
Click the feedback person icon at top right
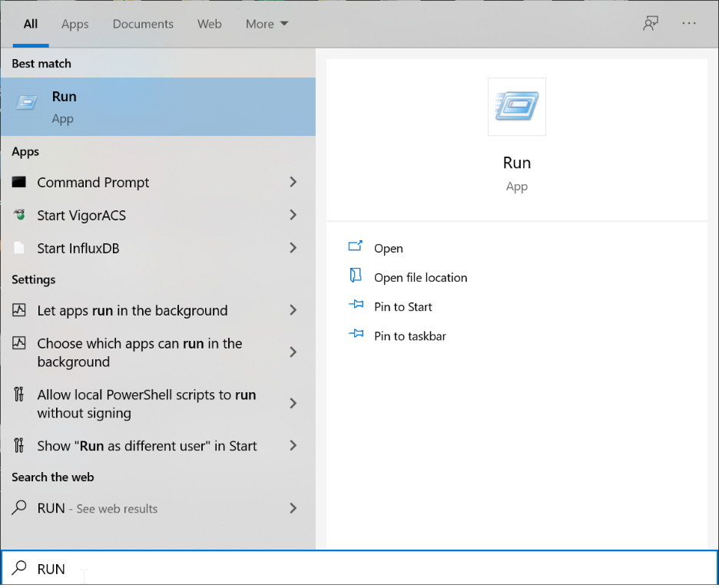[650, 23]
